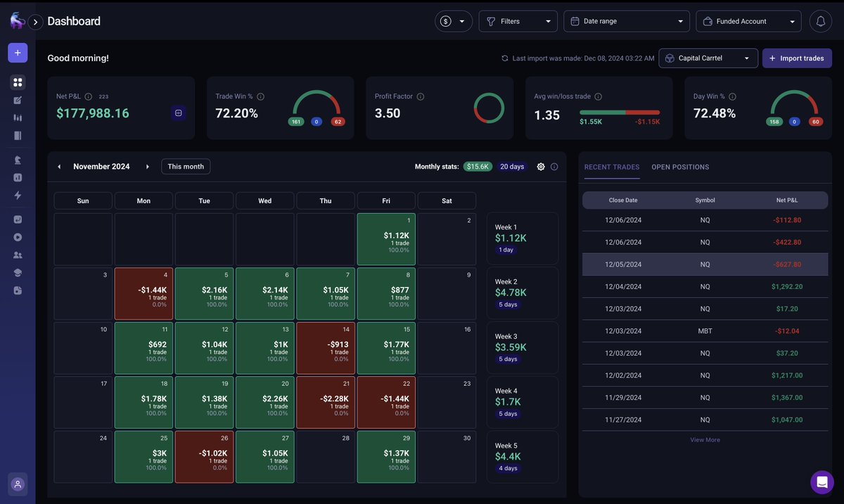Switch to the OPEN POSITIONS tab

click(x=680, y=167)
